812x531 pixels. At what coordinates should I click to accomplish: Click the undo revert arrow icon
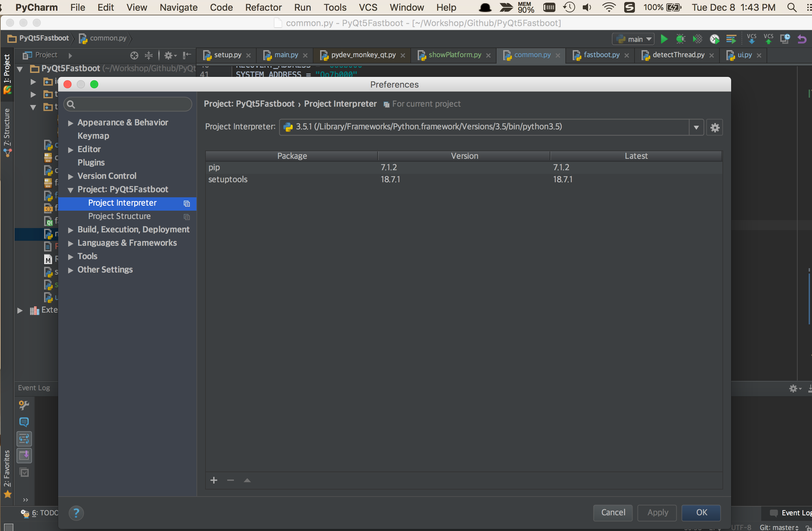(x=801, y=39)
